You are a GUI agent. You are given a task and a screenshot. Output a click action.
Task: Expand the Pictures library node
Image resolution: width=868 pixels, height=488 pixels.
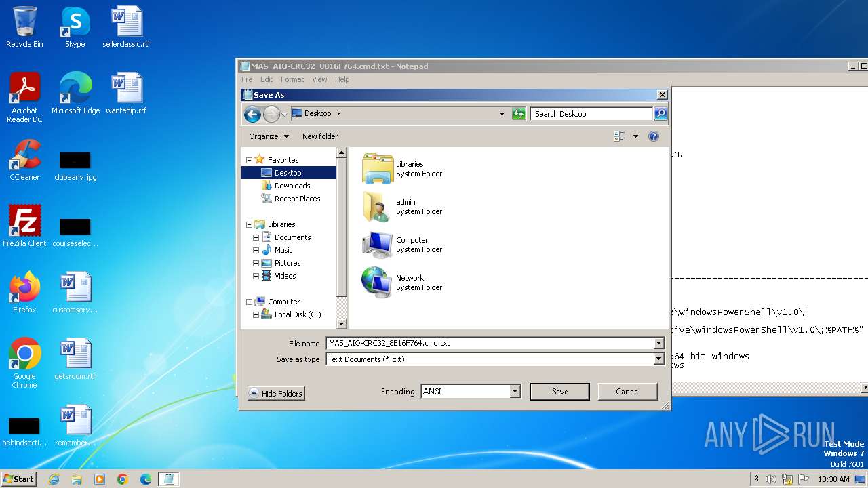tap(256, 263)
